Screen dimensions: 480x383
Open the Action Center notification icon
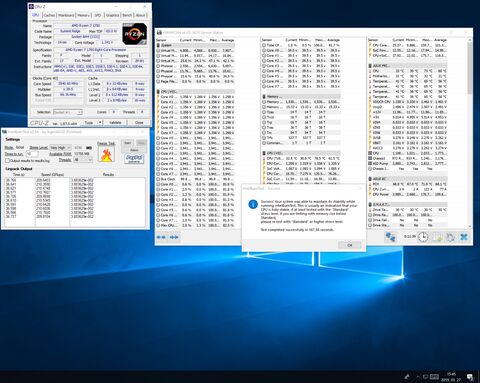click(x=470, y=377)
